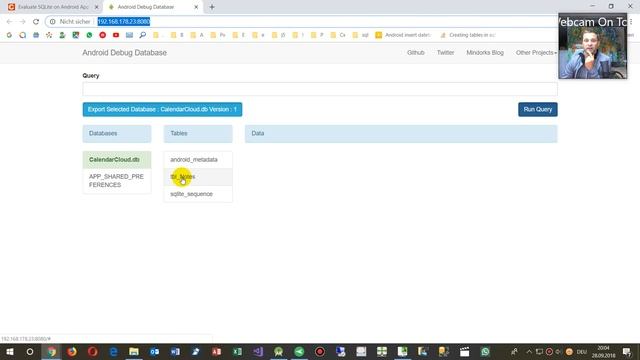Open the red YouTube bookmark icon
Viewport: 640px width, 360px height.
(x=116, y=35)
